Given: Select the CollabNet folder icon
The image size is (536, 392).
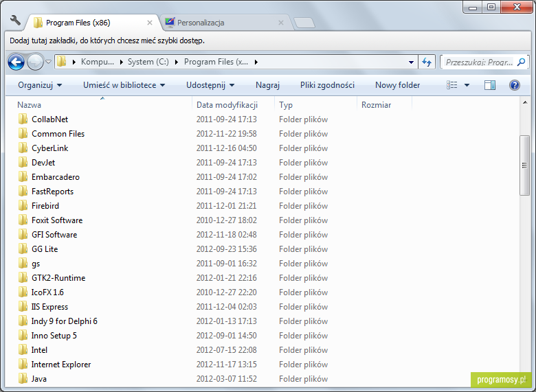Looking at the screenshot, I should coord(23,119).
